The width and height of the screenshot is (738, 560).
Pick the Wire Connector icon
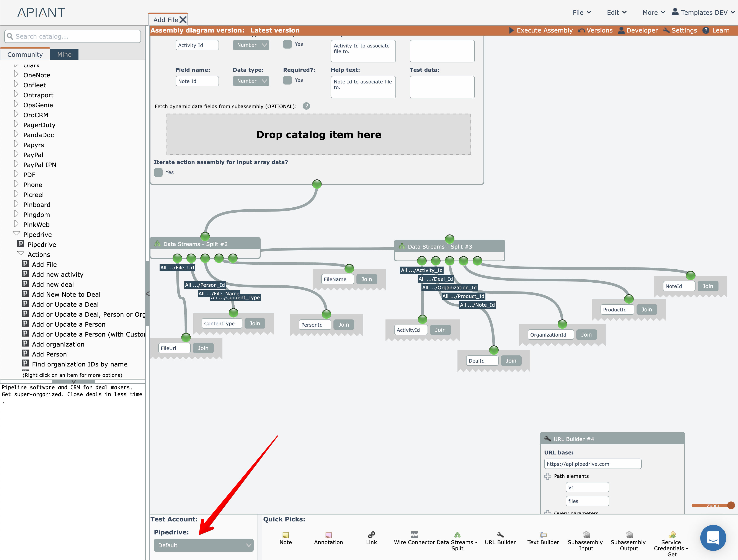click(x=414, y=535)
